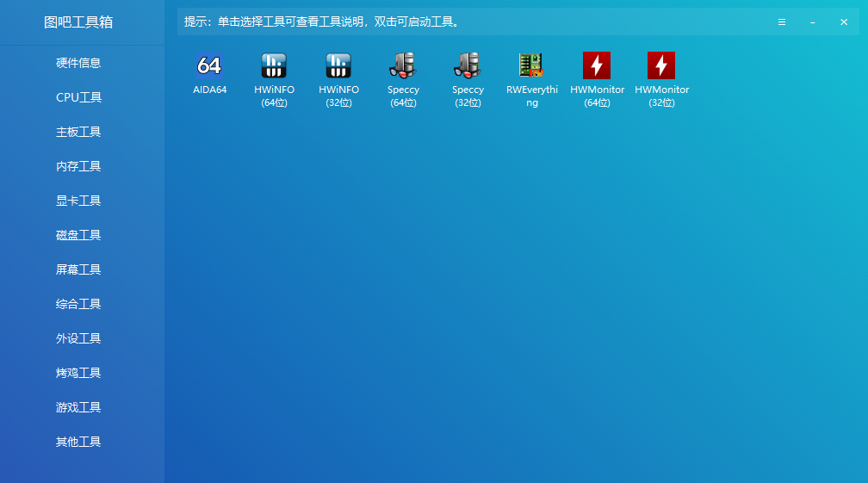Choose 游戏工具 in sidebar
Screen dimensions: 868x483
coord(78,407)
